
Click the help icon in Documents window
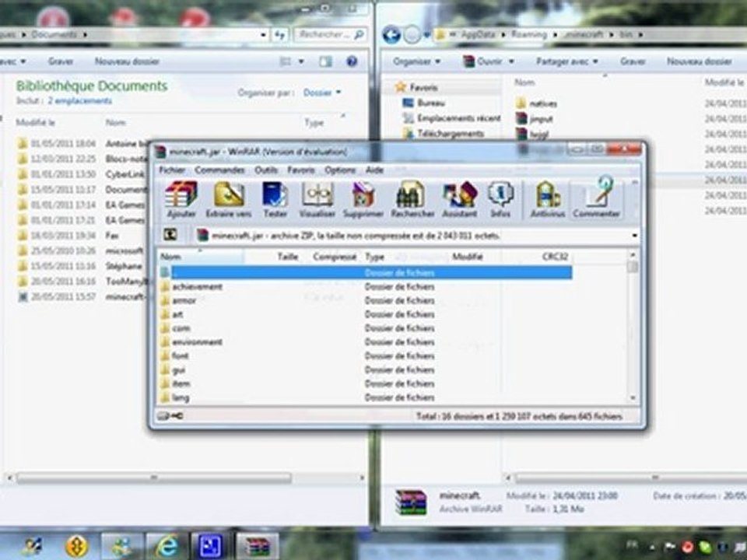pyautogui.click(x=352, y=61)
